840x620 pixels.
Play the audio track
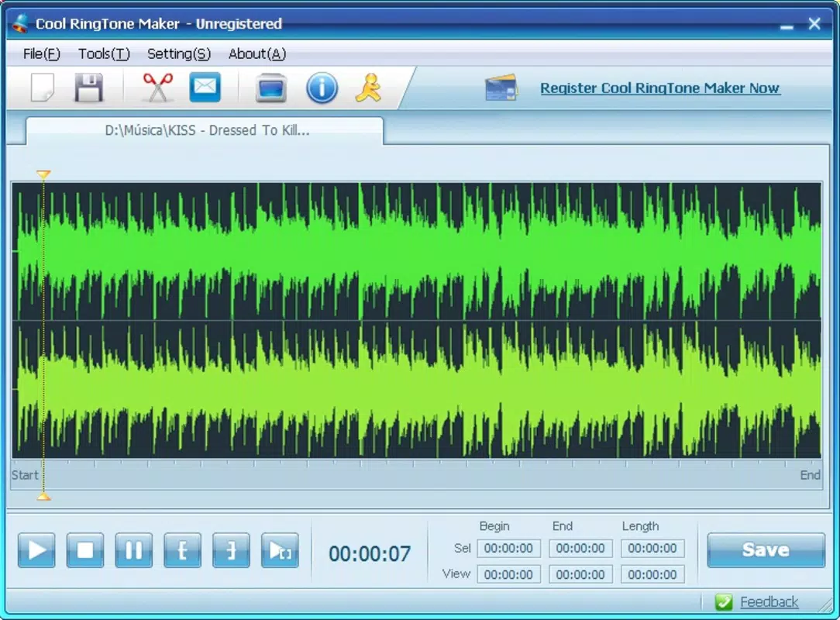coord(36,549)
